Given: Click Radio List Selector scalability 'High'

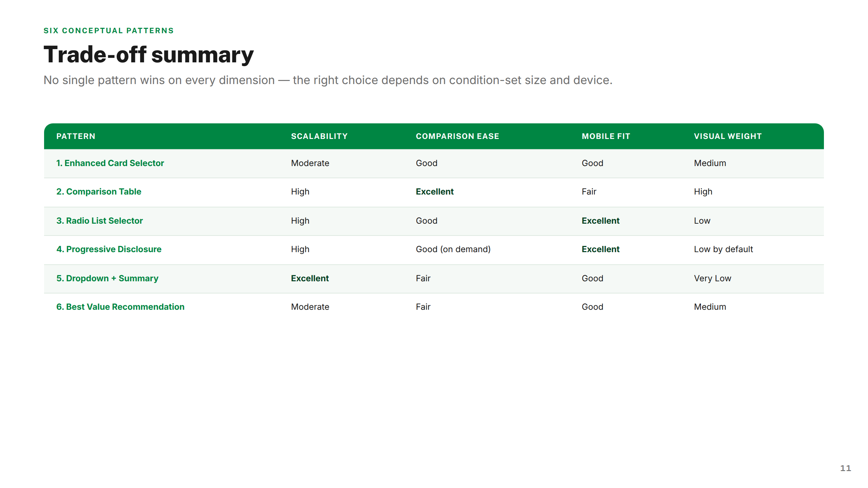Looking at the screenshot, I should 300,221.
